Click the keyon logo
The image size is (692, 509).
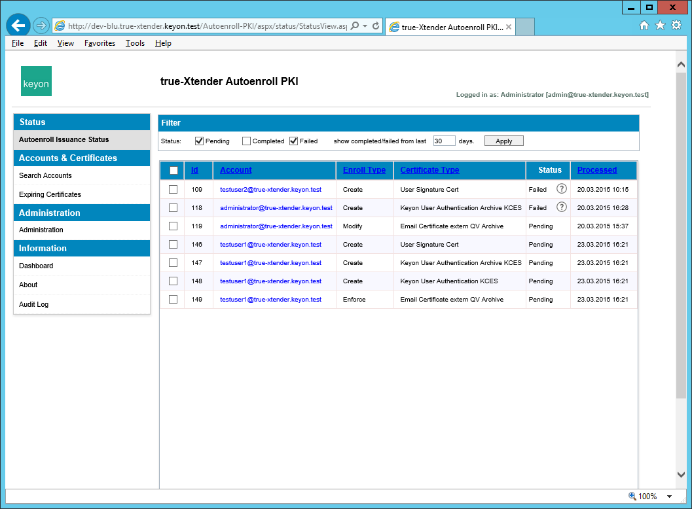36,81
